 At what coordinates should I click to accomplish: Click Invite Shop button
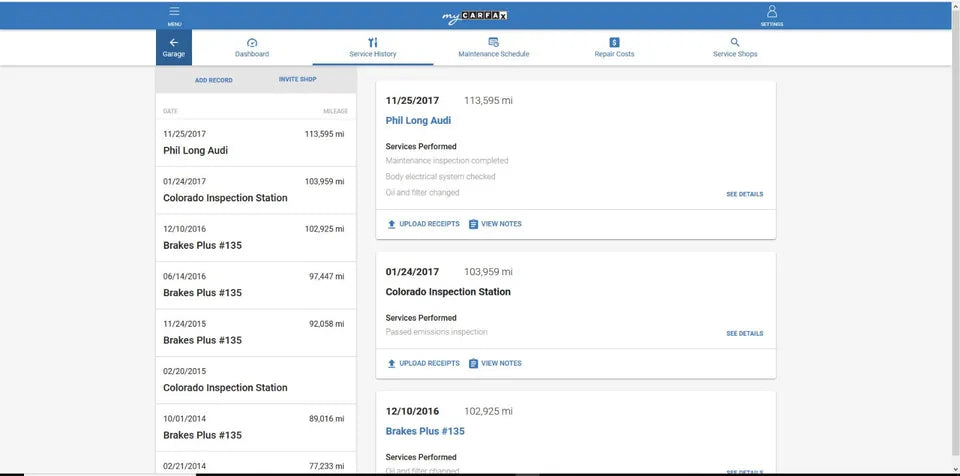click(x=297, y=79)
